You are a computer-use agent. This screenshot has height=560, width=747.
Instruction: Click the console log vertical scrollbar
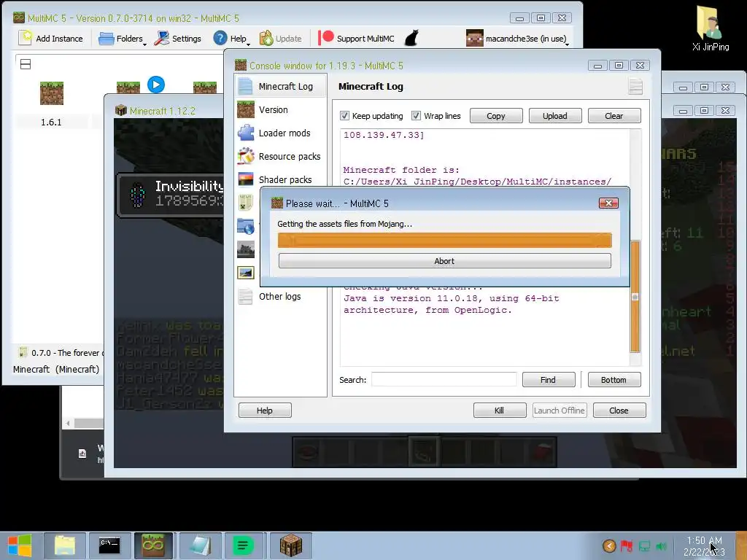click(635, 296)
